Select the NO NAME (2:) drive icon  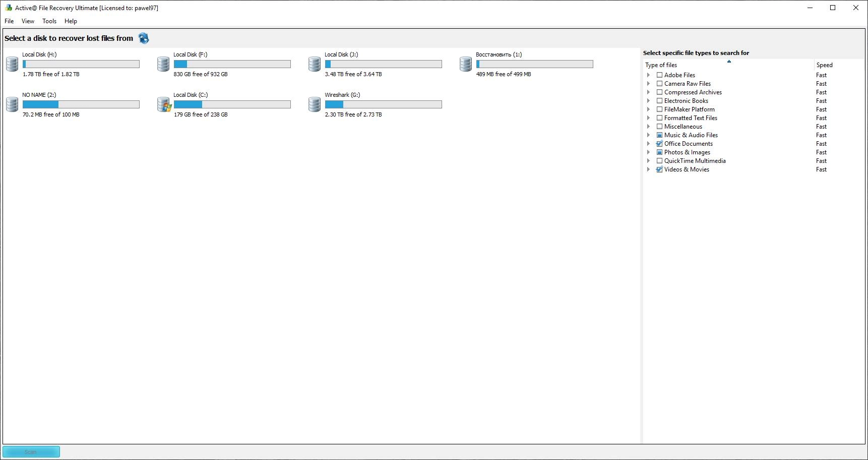pyautogui.click(x=12, y=104)
